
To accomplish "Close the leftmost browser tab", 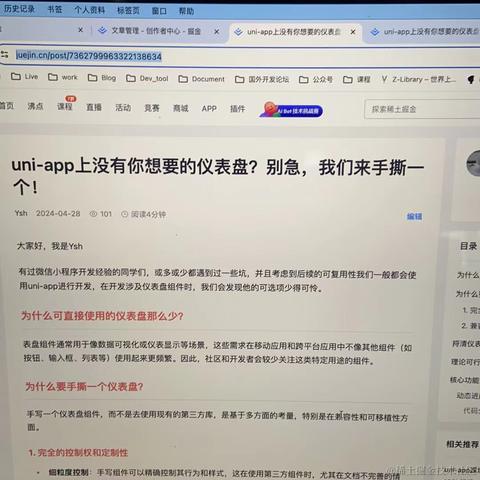I will [80, 30].
